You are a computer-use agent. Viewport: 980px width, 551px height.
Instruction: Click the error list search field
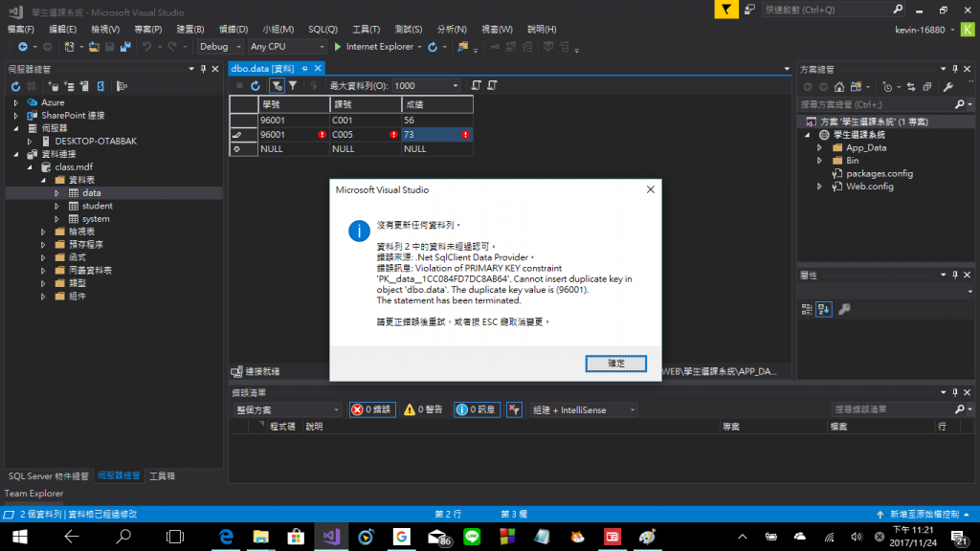click(x=894, y=409)
